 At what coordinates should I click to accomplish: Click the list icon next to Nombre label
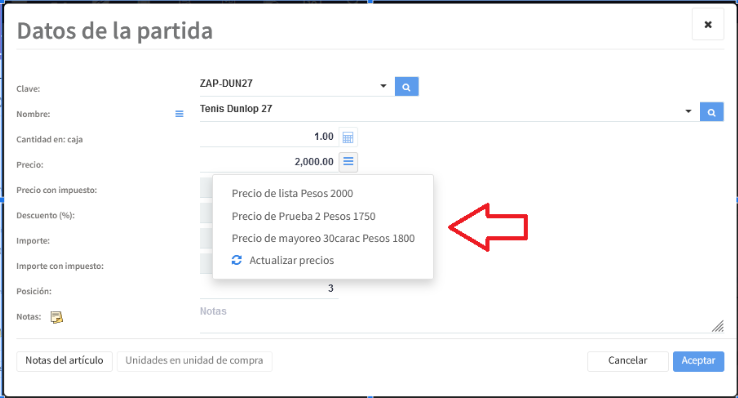179,114
